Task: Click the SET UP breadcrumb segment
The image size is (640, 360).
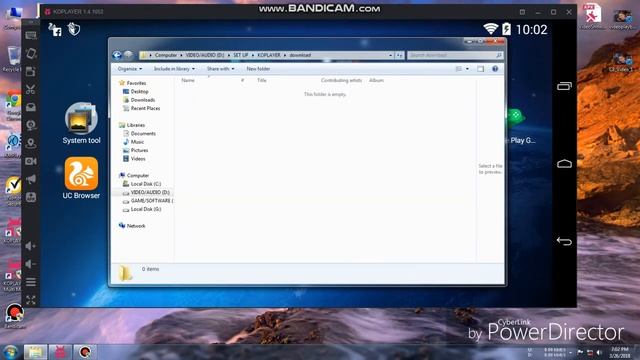Action: 240,55
